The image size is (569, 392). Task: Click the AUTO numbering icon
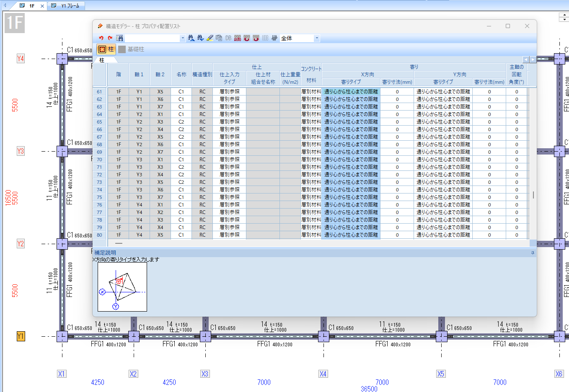pyautogui.click(x=238, y=38)
